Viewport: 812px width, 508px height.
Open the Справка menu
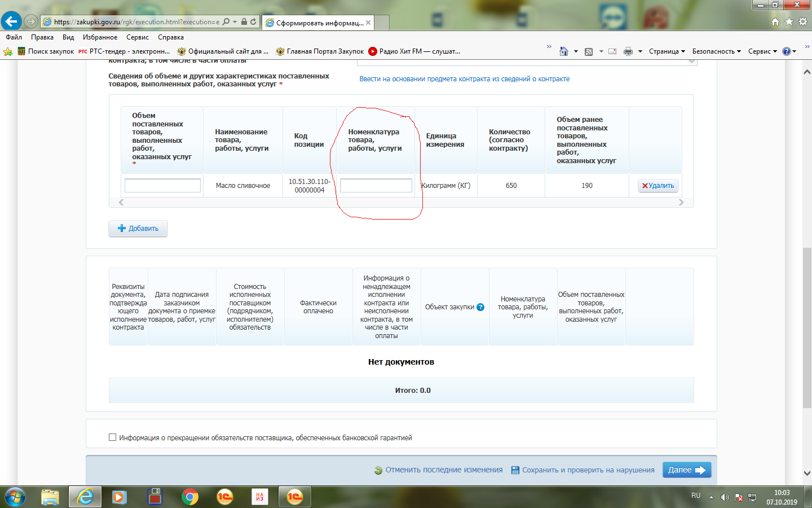(170, 37)
